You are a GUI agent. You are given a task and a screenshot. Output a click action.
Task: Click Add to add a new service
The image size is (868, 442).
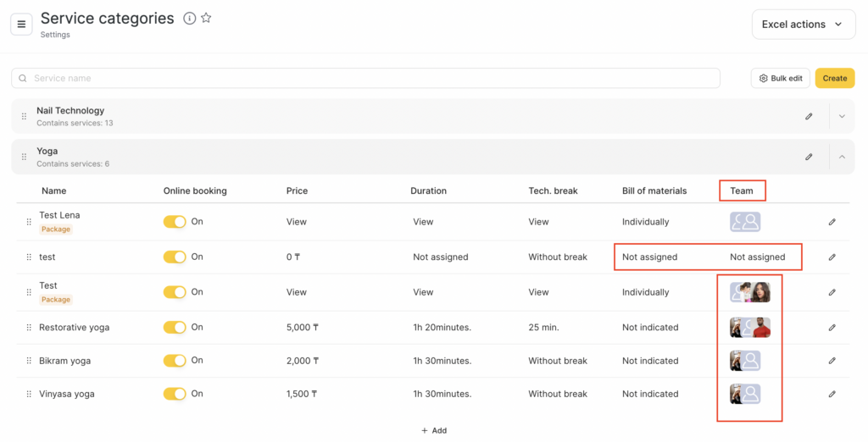click(434, 430)
